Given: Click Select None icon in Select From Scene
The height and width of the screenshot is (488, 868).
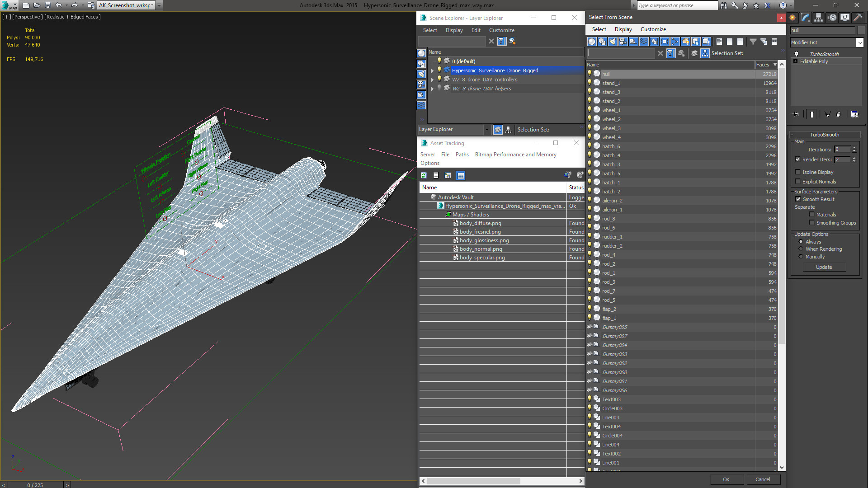Looking at the screenshot, I should [x=729, y=42].
